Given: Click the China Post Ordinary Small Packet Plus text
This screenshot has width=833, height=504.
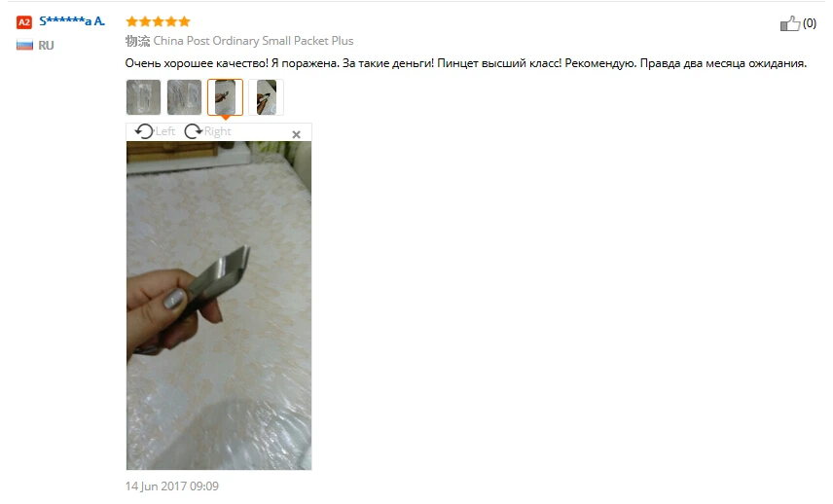Looking at the screenshot, I should (253, 41).
